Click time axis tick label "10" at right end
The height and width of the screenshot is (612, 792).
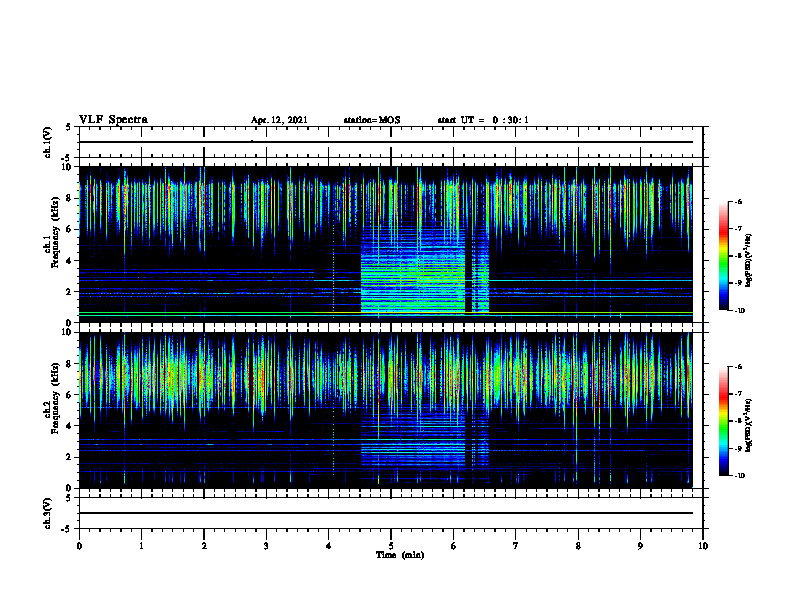[x=703, y=546]
